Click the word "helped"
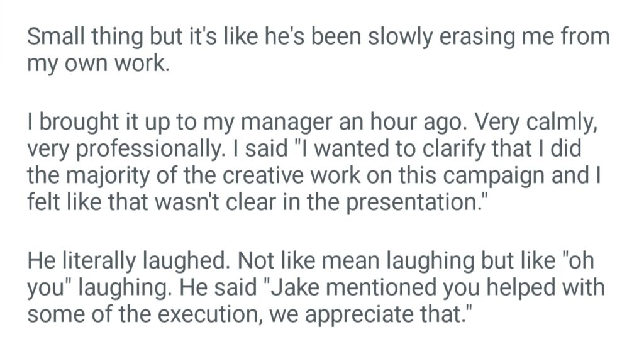This screenshot has height=349, width=644. [x=519, y=288]
